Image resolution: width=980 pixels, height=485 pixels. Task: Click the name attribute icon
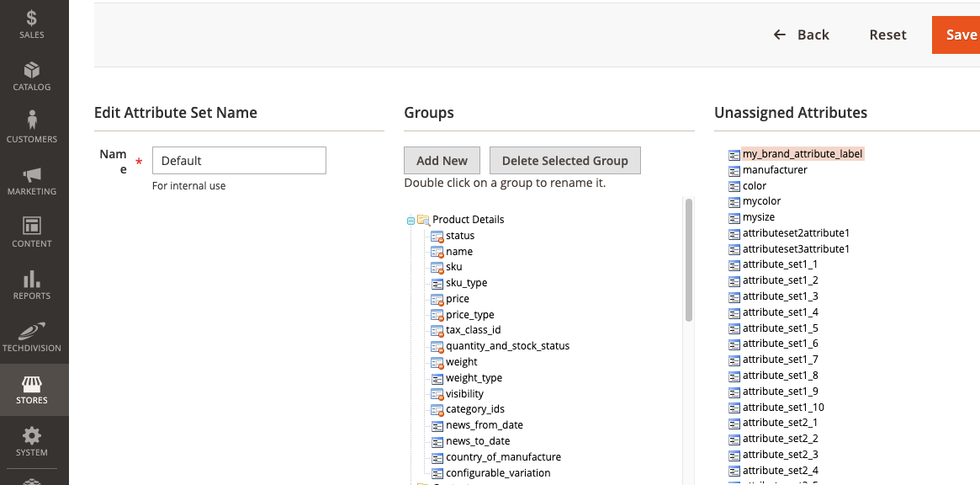coord(437,252)
